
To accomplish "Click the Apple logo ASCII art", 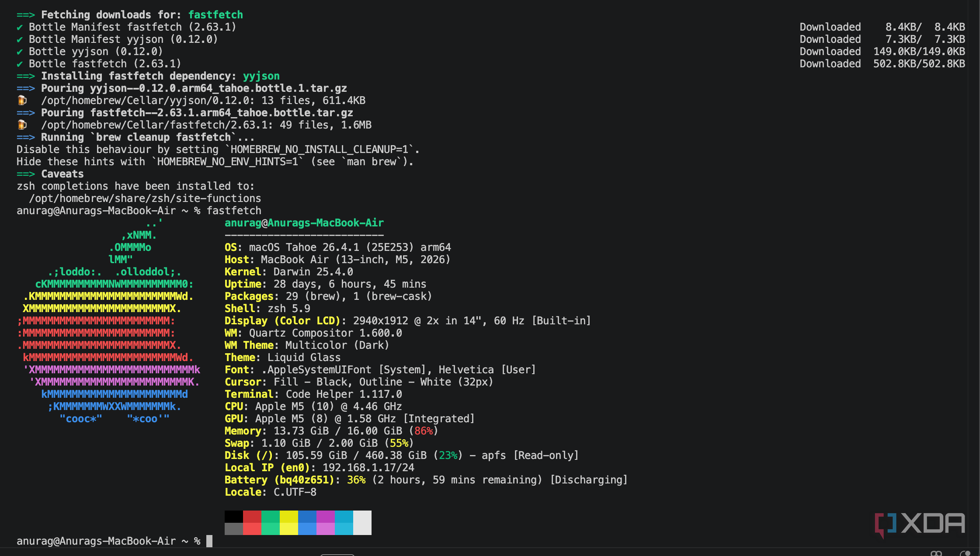I will 108,321.
